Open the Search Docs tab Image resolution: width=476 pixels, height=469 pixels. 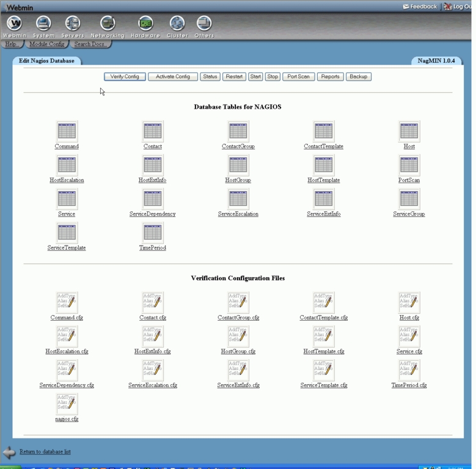(90, 45)
